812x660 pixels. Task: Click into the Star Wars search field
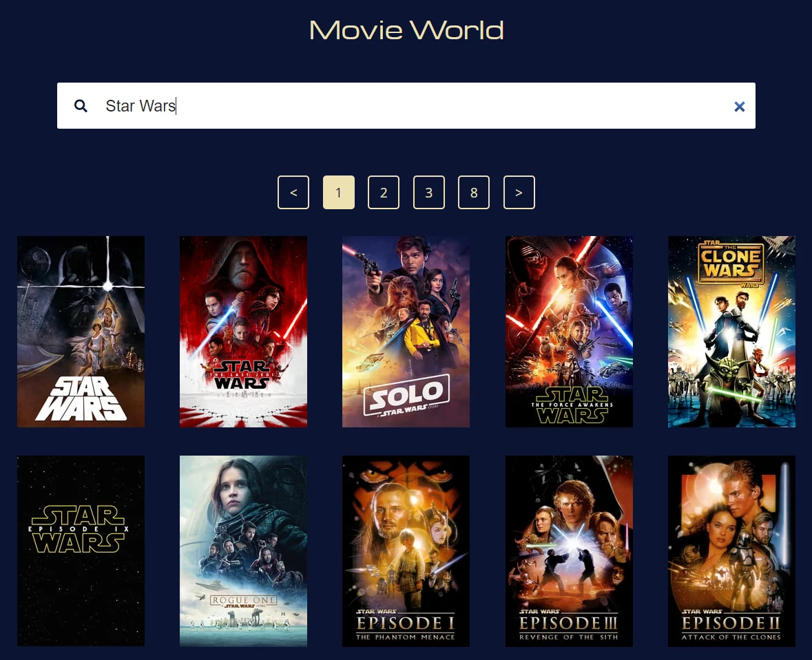[x=406, y=105]
